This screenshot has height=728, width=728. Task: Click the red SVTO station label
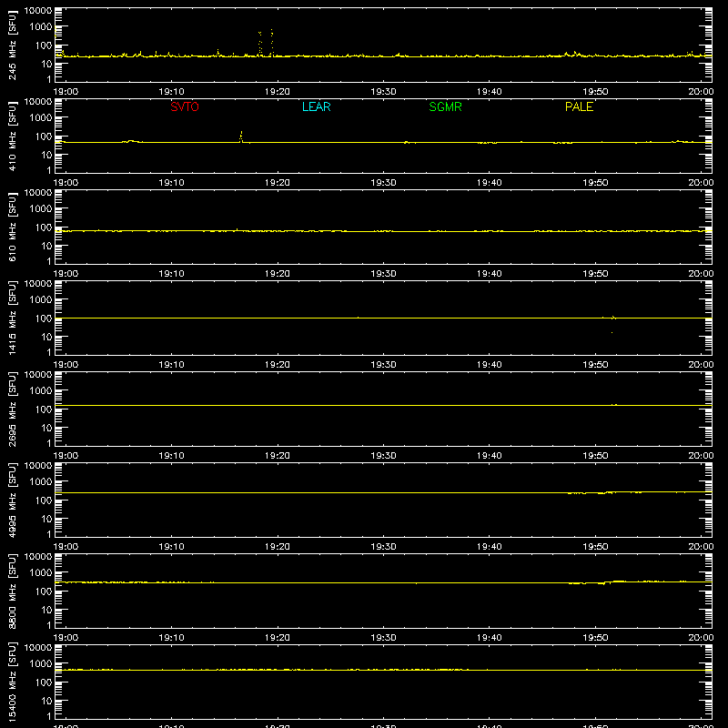185,106
